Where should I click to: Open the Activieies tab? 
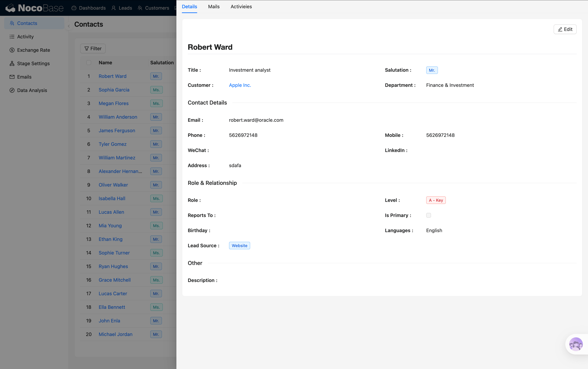point(241,7)
